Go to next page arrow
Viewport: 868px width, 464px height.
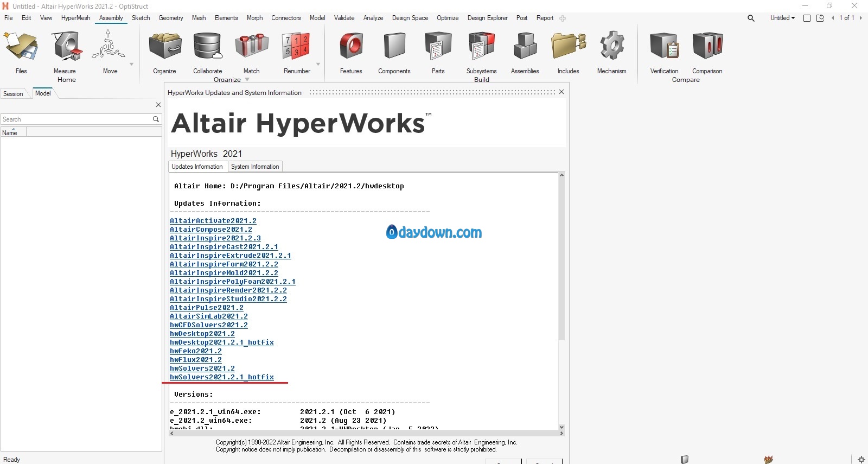pyautogui.click(x=861, y=18)
